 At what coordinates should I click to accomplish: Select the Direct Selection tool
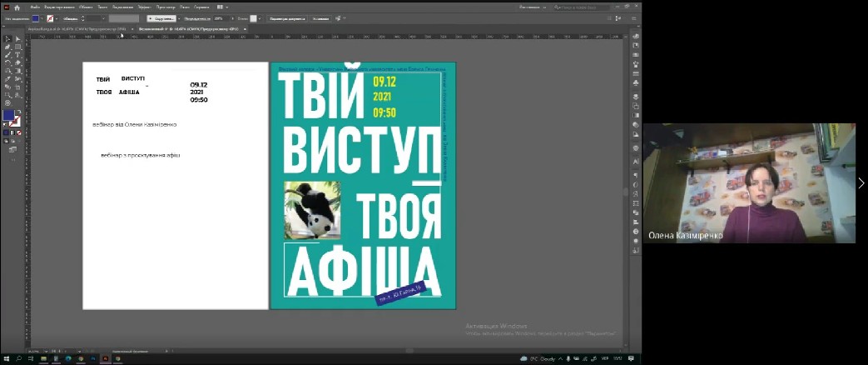[17, 38]
